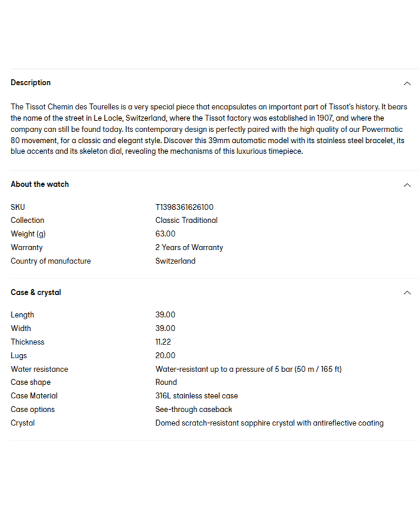Collapse the Description section chevron
The width and height of the screenshot is (420, 510).
pos(407,83)
